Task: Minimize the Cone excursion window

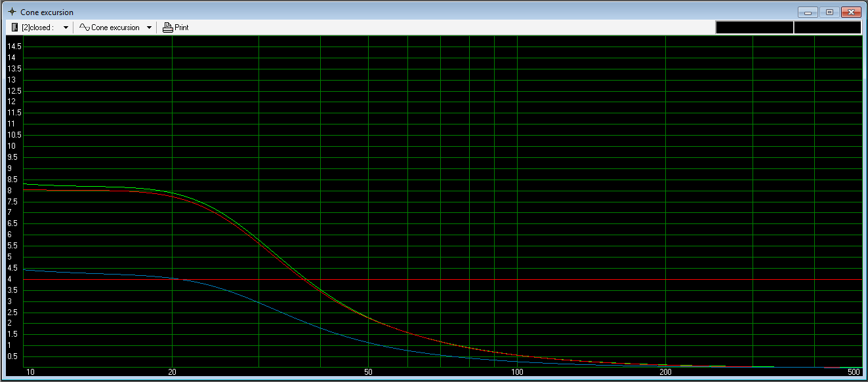Action: [x=808, y=12]
